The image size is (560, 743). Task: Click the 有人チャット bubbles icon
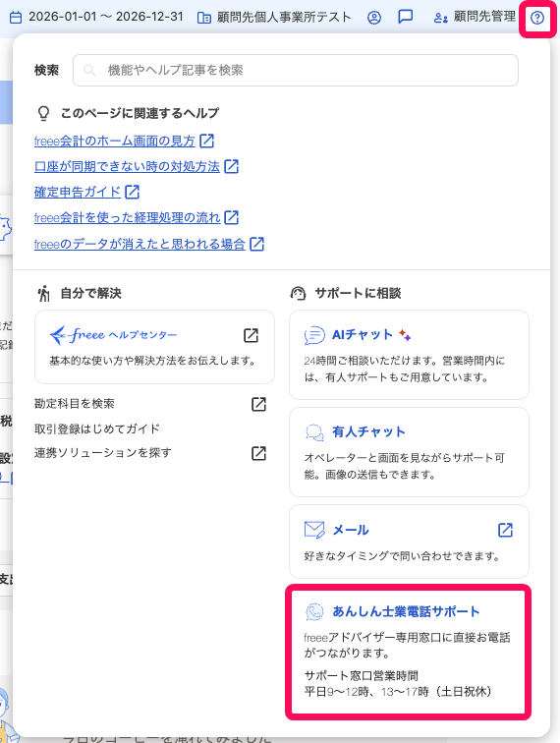(x=314, y=432)
